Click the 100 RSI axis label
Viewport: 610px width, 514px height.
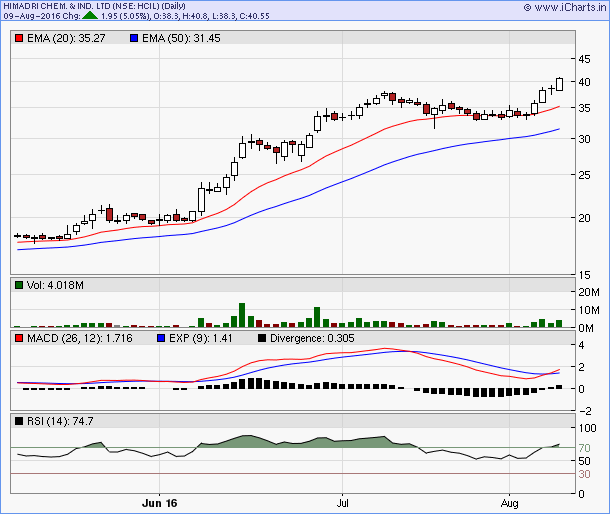point(587,428)
